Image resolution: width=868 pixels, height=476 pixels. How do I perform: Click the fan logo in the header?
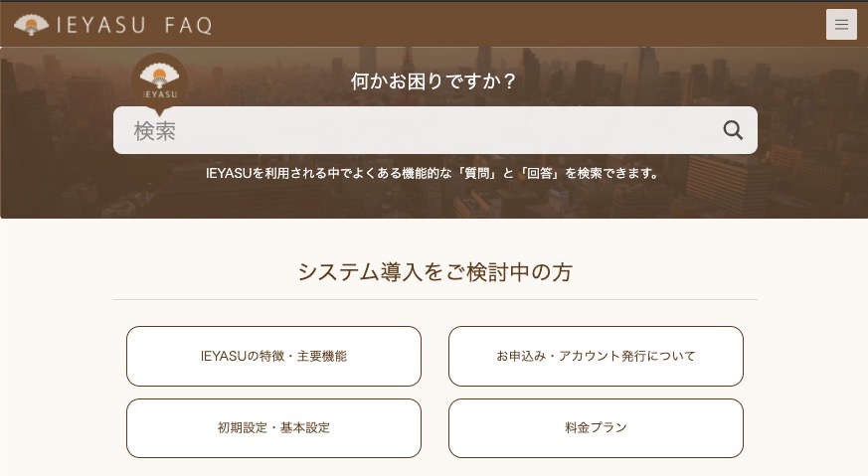31,25
